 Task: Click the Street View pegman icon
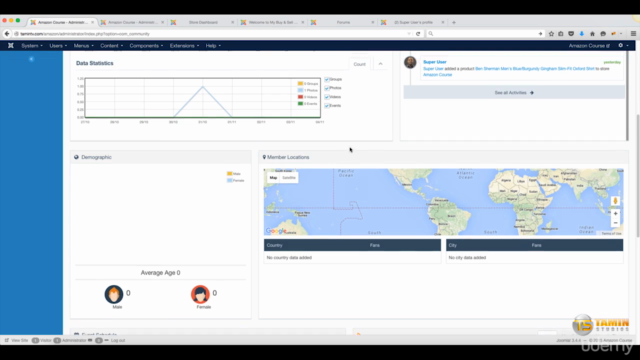click(x=616, y=201)
